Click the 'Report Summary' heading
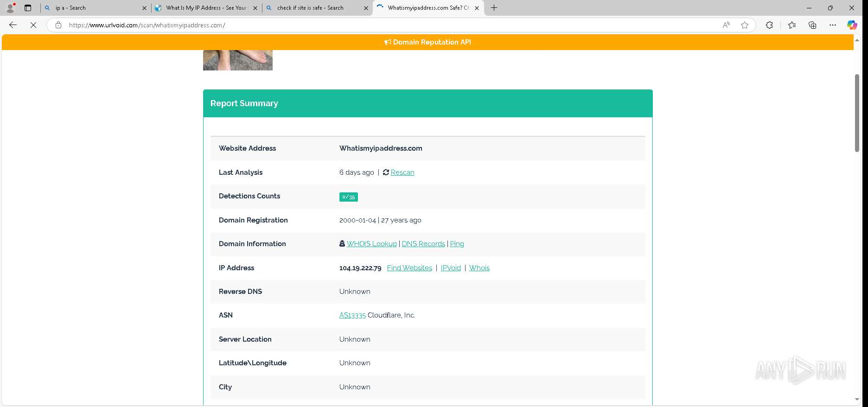868x407 pixels. click(x=244, y=103)
